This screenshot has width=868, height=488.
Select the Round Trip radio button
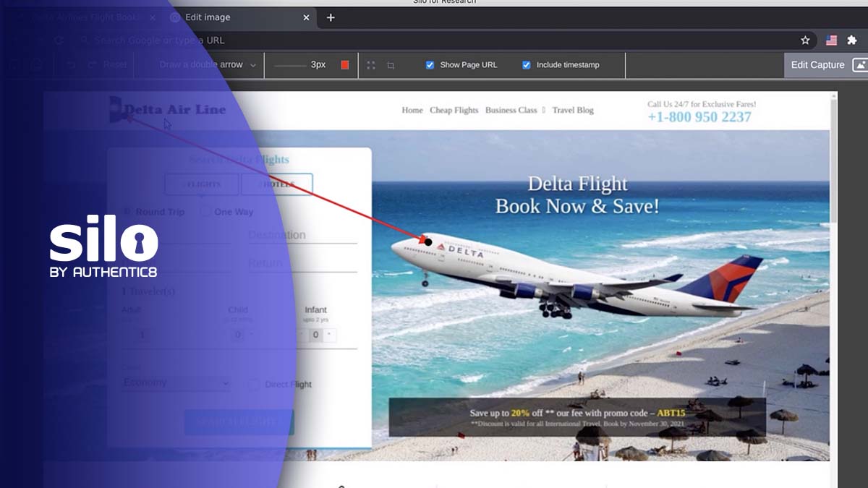pyautogui.click(x=127, y=212)
